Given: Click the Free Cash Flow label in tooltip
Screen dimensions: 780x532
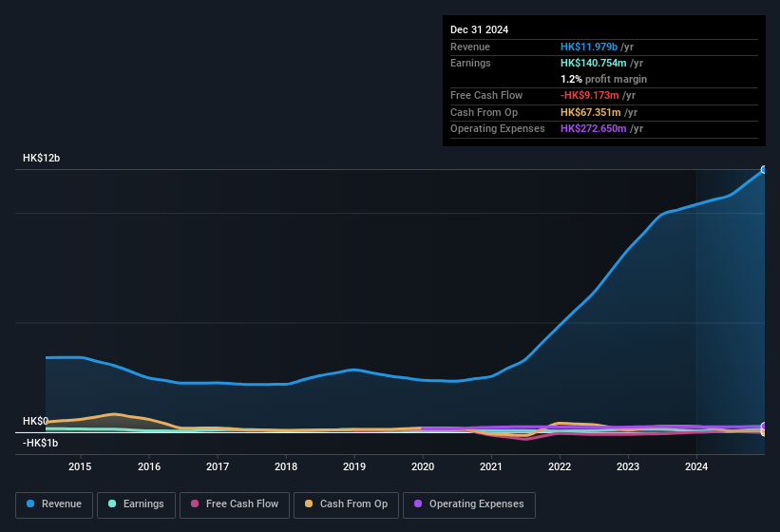Looking at the screenshot, I should point(486,95).
